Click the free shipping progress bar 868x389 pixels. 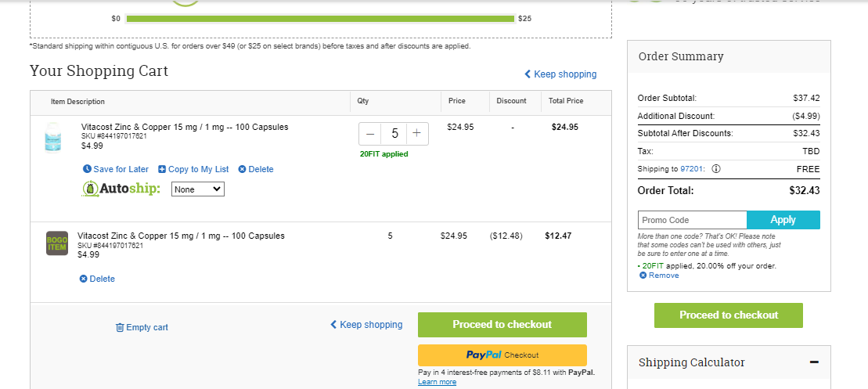point(320,19)
